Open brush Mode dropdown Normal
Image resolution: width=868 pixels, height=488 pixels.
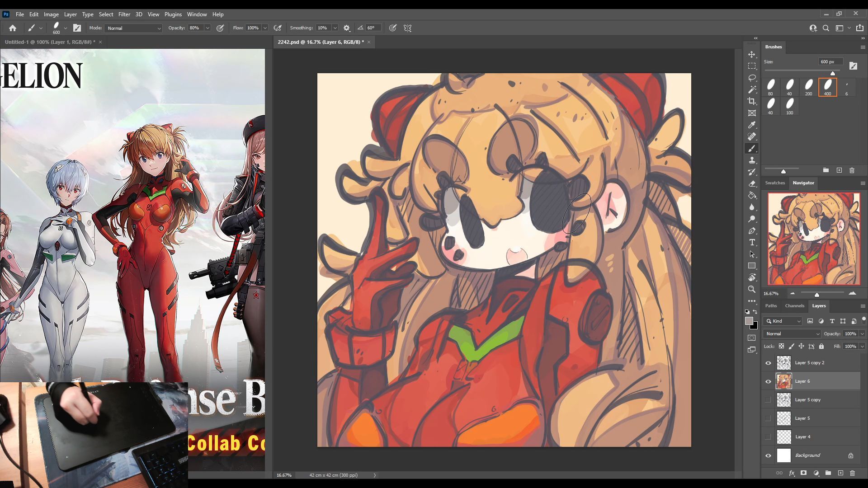[x=133, y=28]
